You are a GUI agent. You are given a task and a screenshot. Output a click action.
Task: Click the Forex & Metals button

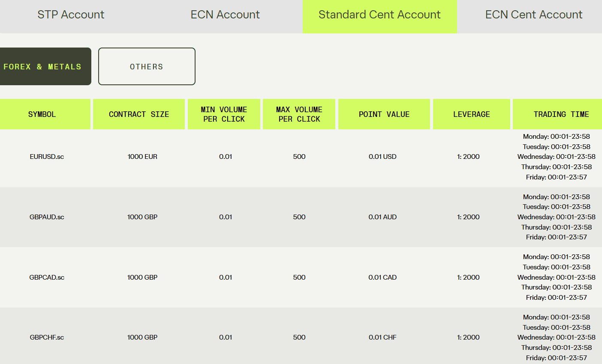click(43, 66)
